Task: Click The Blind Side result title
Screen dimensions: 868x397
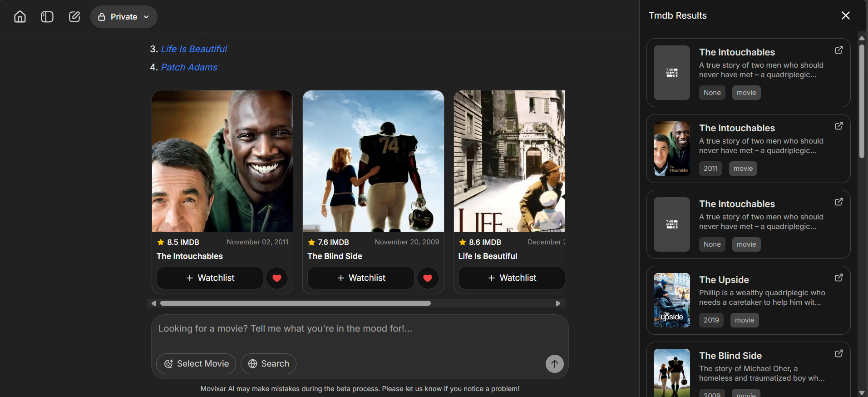Action: [x=730, y=356]
